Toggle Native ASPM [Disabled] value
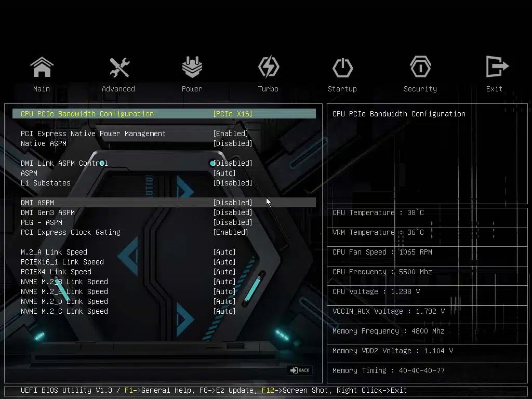 pos(233,143)
